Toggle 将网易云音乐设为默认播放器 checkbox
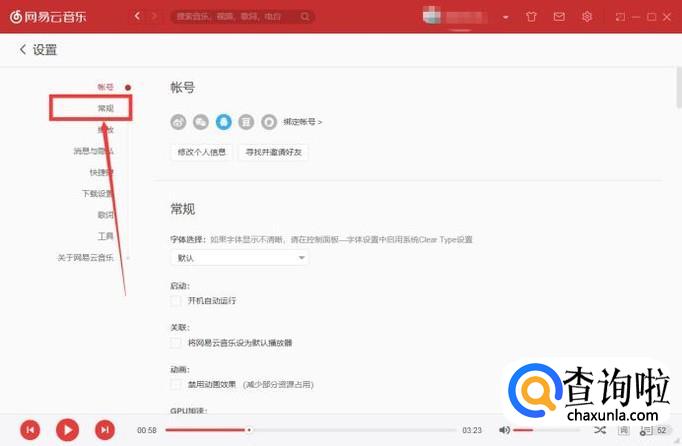 click(176, 343)
